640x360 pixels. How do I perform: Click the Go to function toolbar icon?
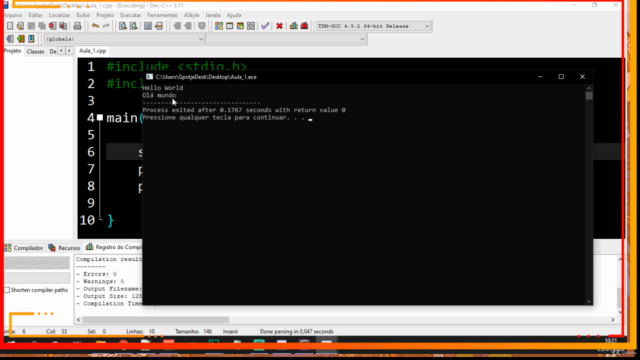coord(148,26)
